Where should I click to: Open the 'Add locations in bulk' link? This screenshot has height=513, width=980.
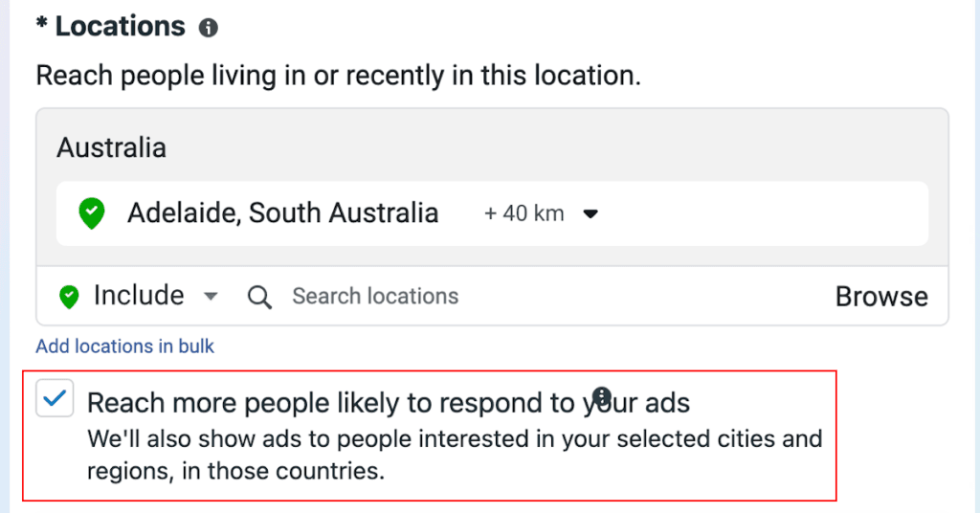click(x=125, y=346)
